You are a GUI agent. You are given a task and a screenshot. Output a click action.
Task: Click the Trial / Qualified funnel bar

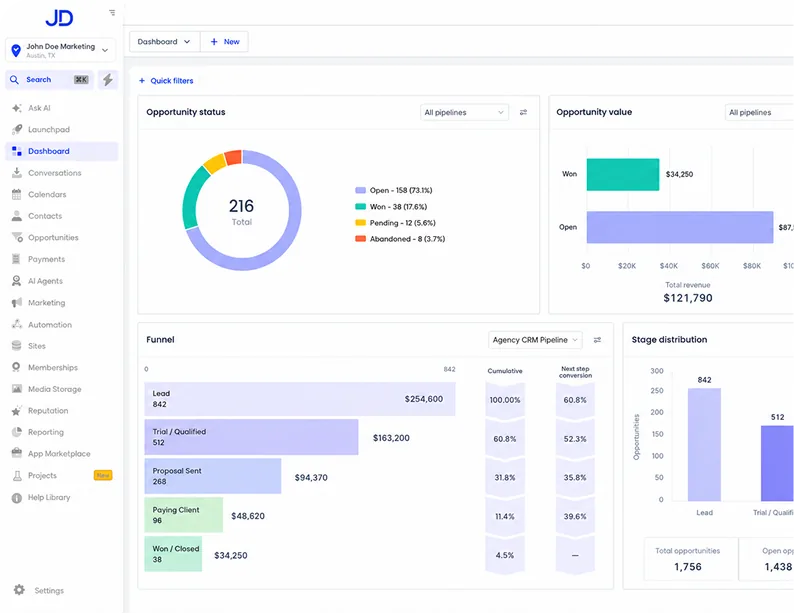click(x=251, y=437)
